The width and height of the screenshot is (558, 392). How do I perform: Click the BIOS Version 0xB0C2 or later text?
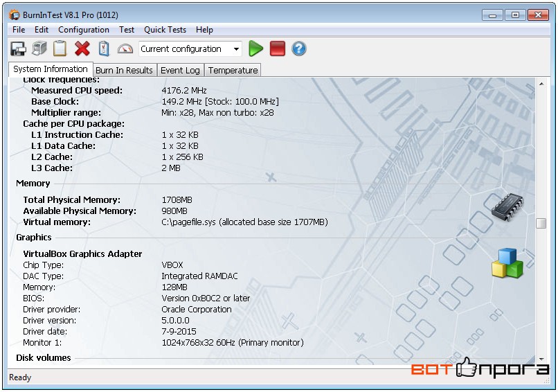[206, 298]
